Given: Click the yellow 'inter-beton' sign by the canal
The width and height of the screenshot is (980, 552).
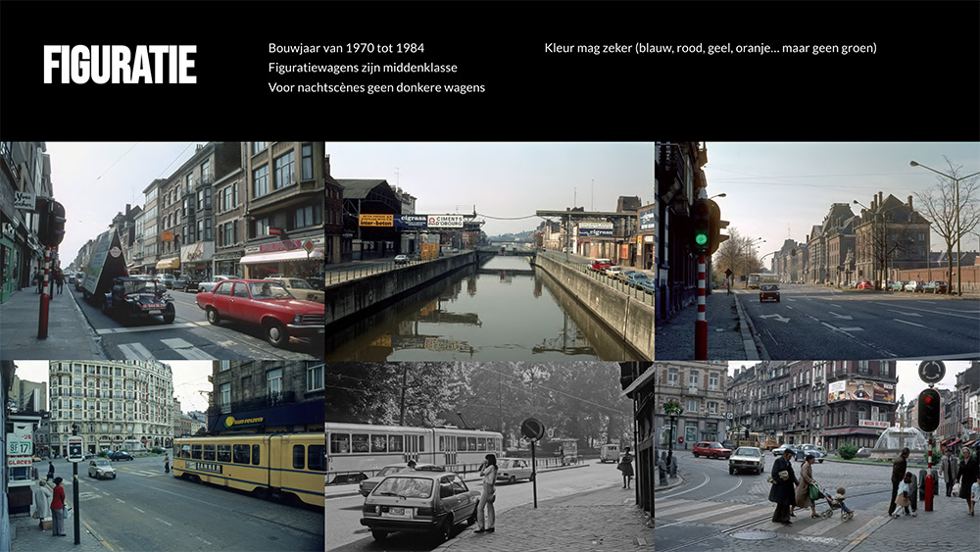Looking at the screenshot, I should 375,221.
